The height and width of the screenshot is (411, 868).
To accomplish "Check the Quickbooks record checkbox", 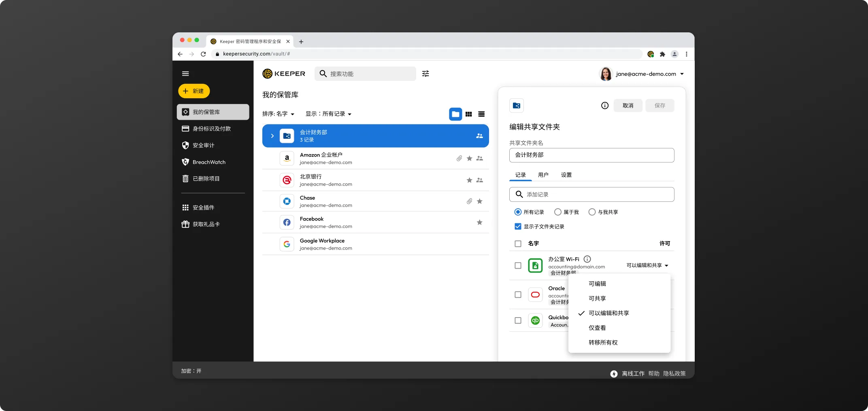I will (518, 320).
